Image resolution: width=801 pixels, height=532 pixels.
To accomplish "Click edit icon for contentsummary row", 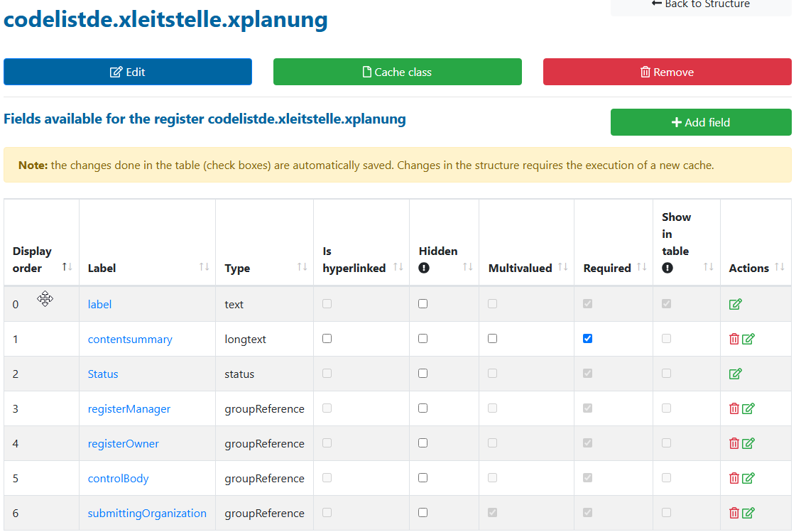I will click(748, 339).
